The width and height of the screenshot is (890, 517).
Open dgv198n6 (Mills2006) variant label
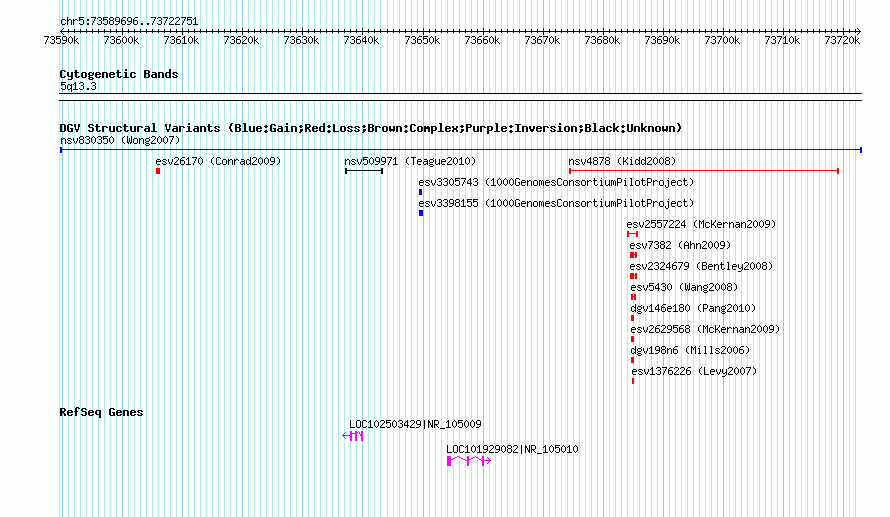(690, 350)
